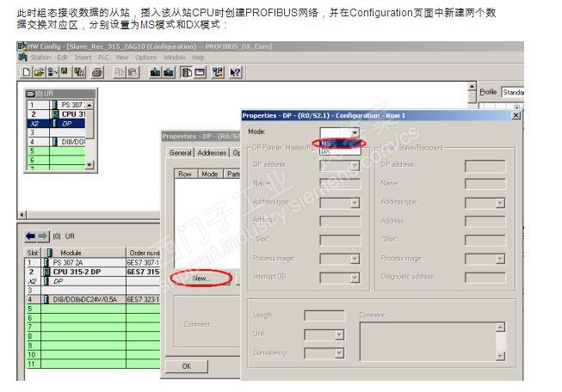Click the New... button

(x=201, y=279)
